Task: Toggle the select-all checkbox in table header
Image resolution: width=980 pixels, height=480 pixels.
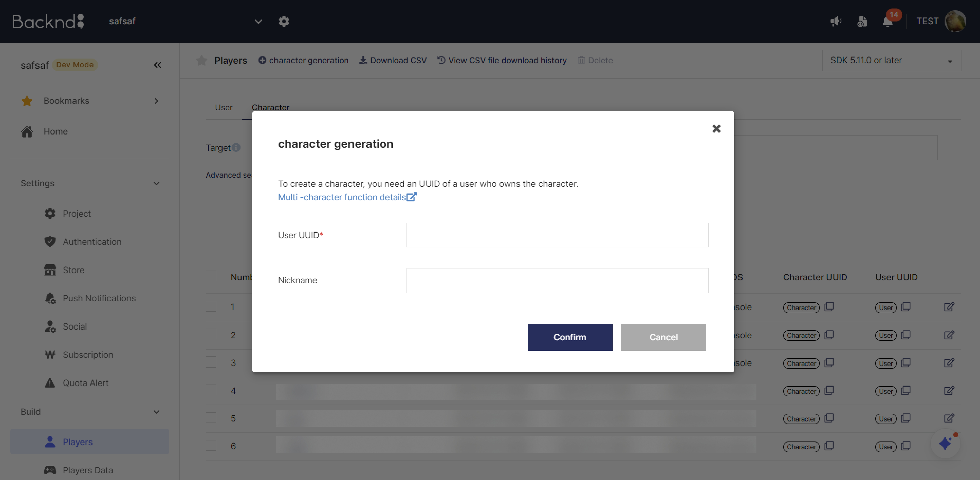Action: [x=211, y=276]
